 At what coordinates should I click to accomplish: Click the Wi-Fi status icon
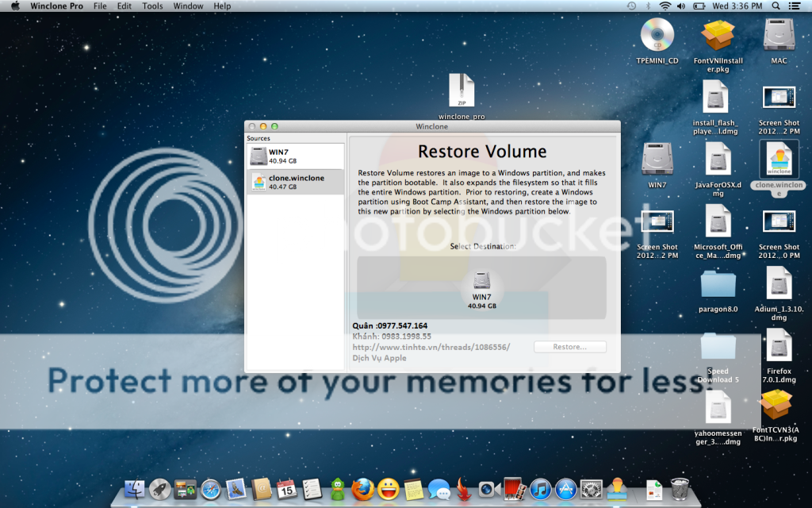pyautogui.click(x=664, y=6)
